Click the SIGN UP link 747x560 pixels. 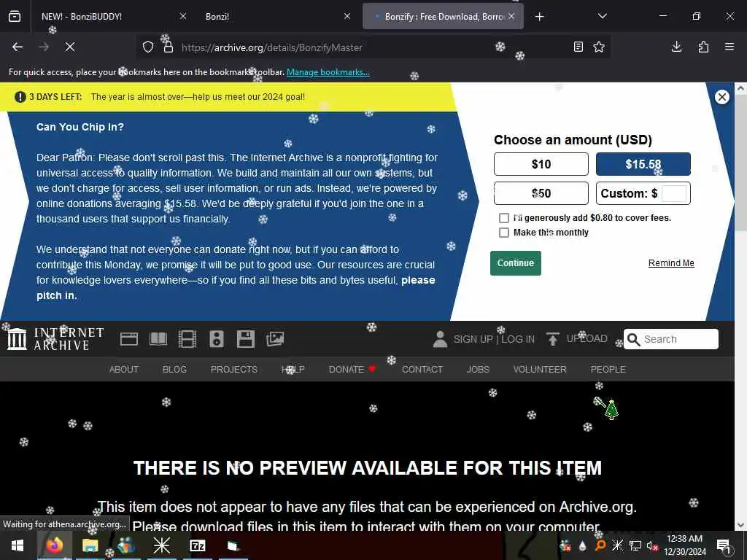473,339
